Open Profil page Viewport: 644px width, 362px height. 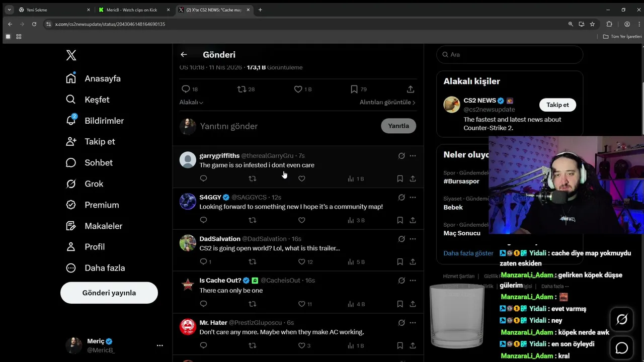(86, 246)
